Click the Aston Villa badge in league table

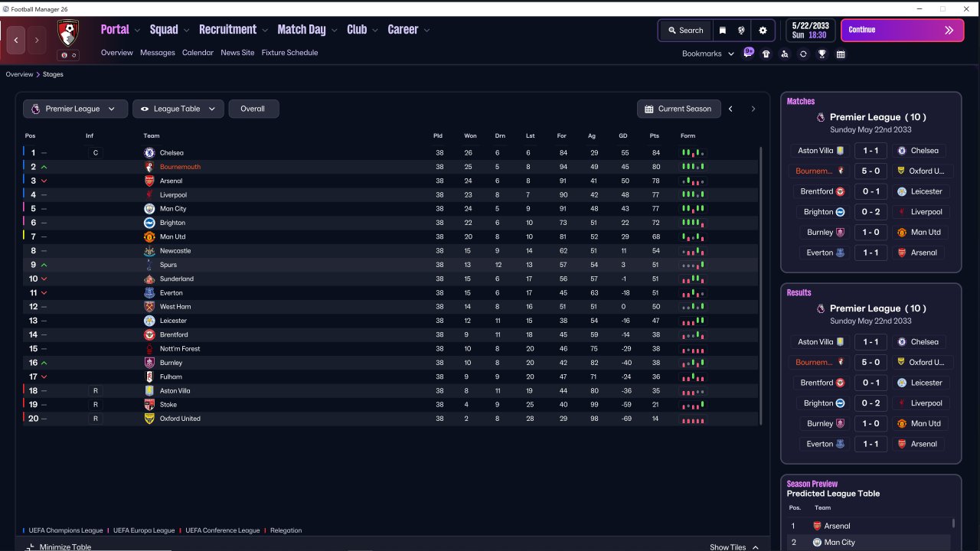pyautogui.click(x=149, y=391)
